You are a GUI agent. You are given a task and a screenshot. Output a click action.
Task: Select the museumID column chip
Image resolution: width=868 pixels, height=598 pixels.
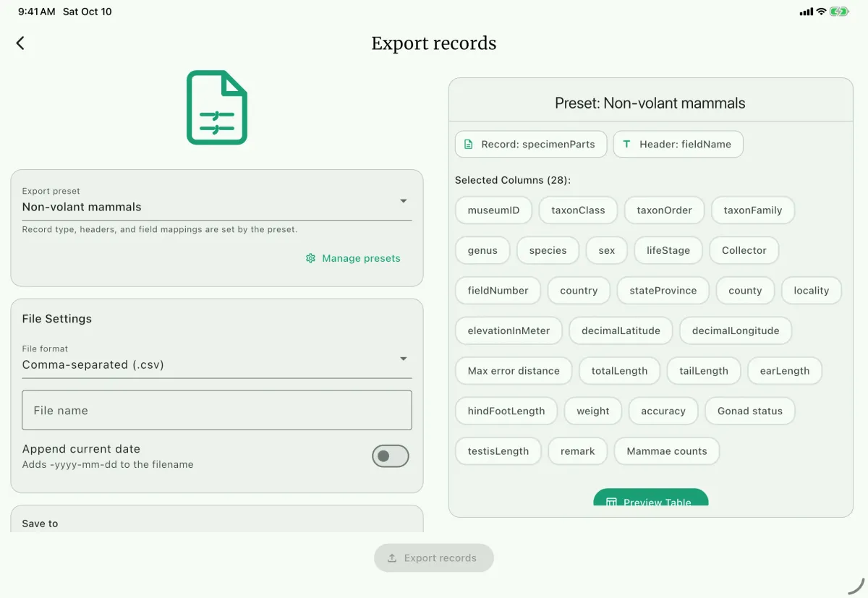coord(494,210)
